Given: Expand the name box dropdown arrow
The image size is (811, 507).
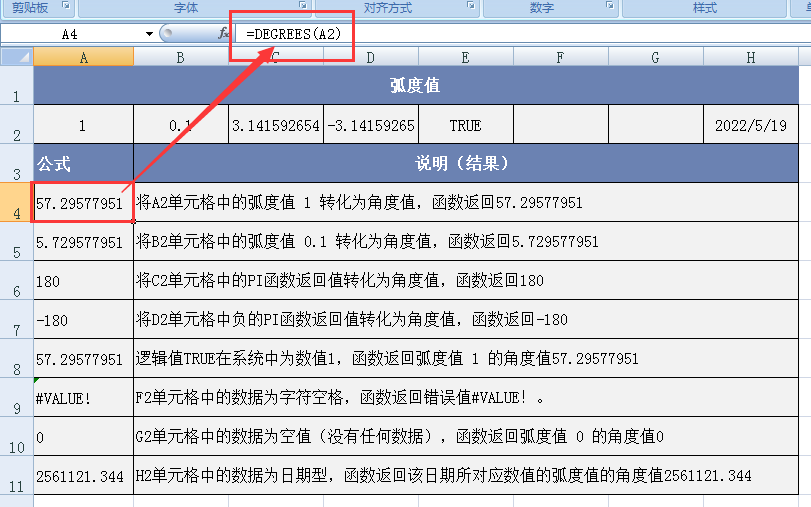Looking at the screenshot, I should [x=149, y=34].
